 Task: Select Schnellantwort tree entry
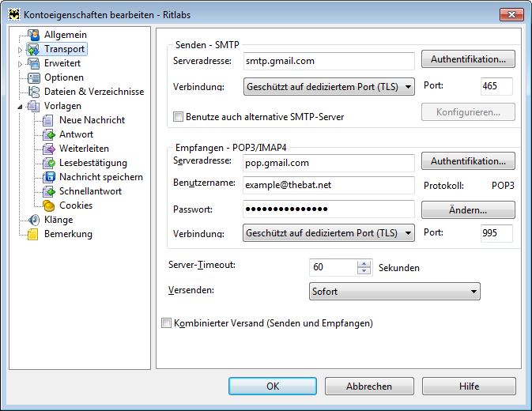click(x=90, y=191)
